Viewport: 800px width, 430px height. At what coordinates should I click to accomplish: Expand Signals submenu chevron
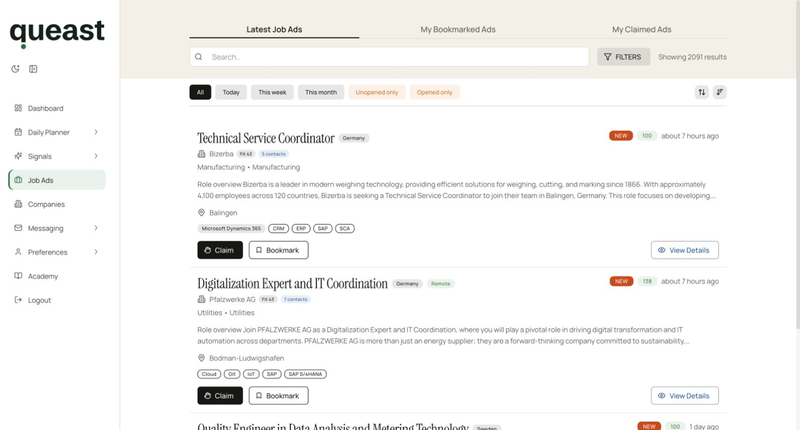96,156
